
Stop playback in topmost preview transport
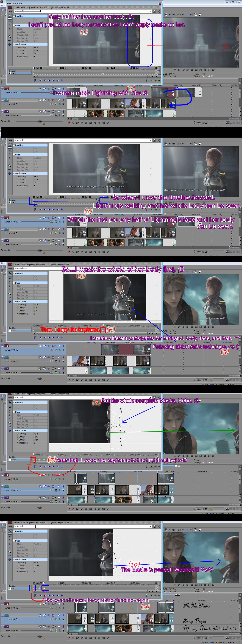click(196, 70)
